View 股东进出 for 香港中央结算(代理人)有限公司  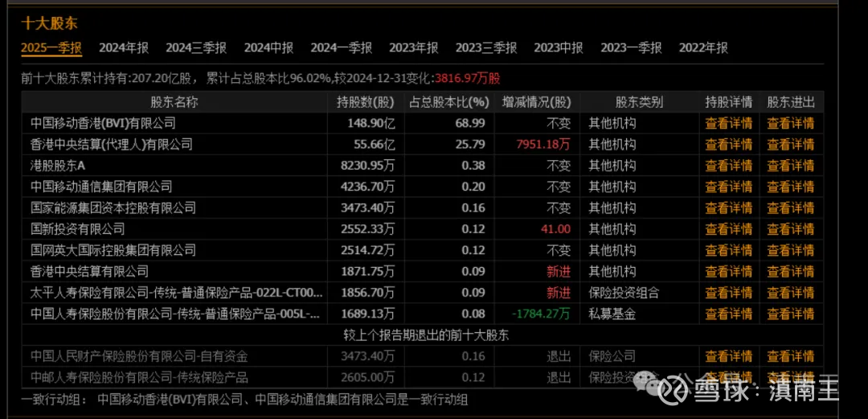click(x=791, y=145)
